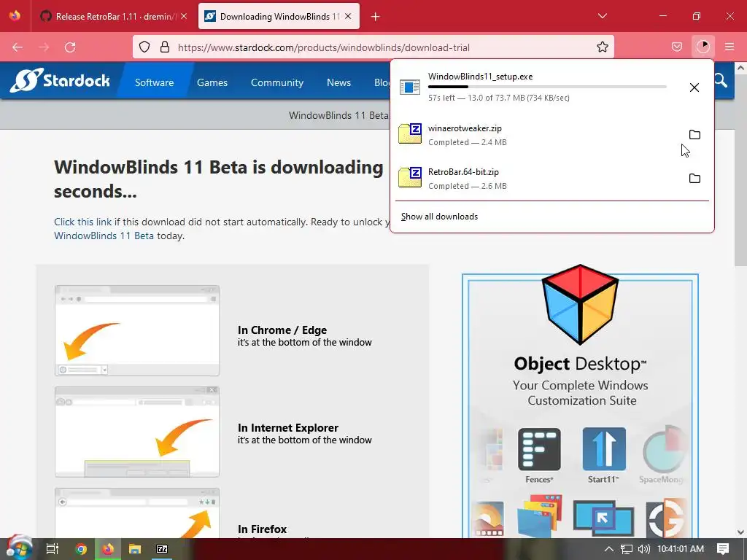Open the network status icon
Screen dimensions: 747x560
point(627,549)
